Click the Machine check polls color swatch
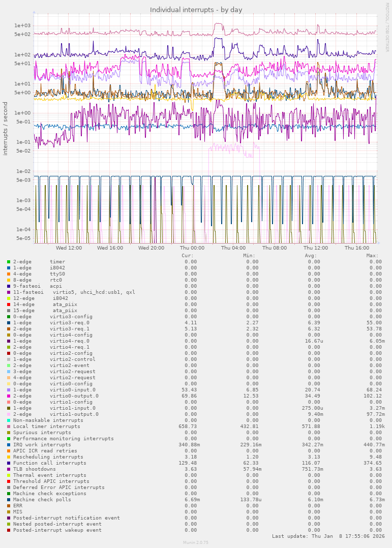392x548 pixels. (x=9, y=500)
